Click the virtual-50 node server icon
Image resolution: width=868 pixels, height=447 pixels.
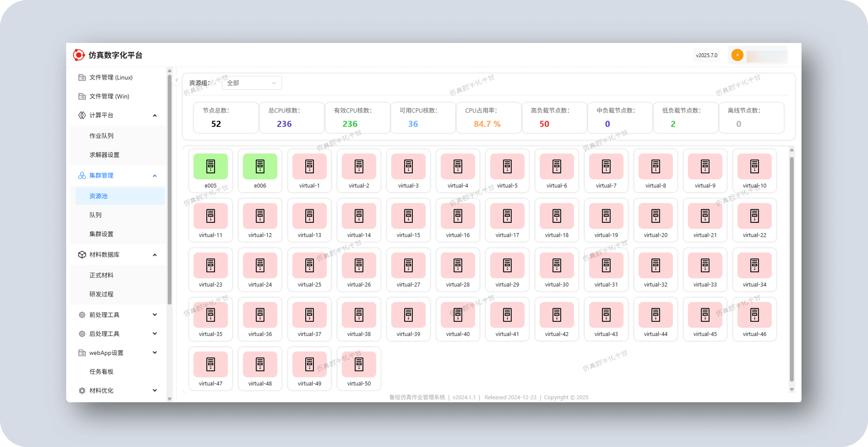click(x=359, y=364)
